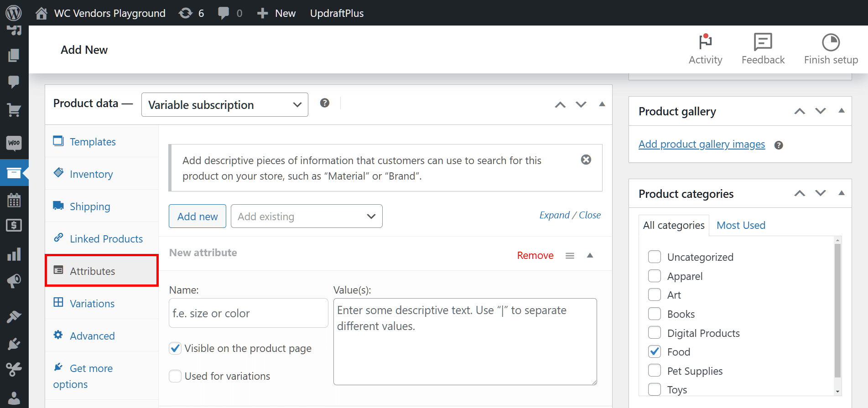Viewport: 868px width, 408px height.
Task: Click the WordPress logo in admin bar
Action: tap(14, 13)
